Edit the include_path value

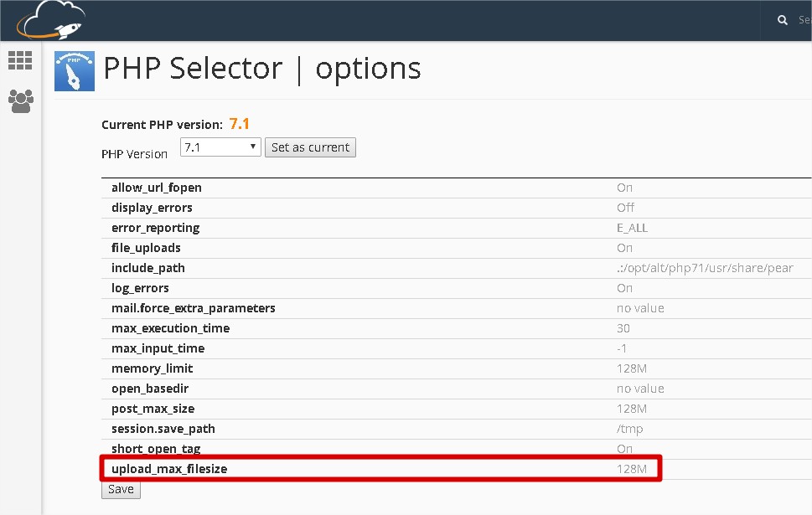click(x=704, y=268)
